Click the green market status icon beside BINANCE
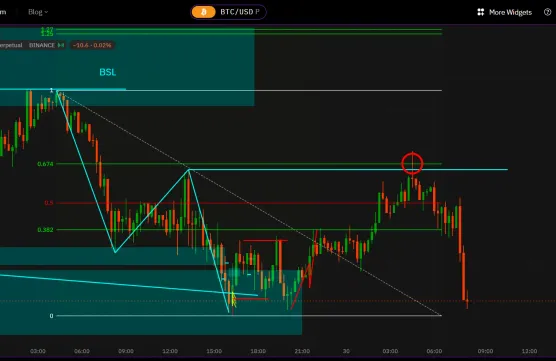The height and width of the screenshot is (361, 556). point(61,45)
